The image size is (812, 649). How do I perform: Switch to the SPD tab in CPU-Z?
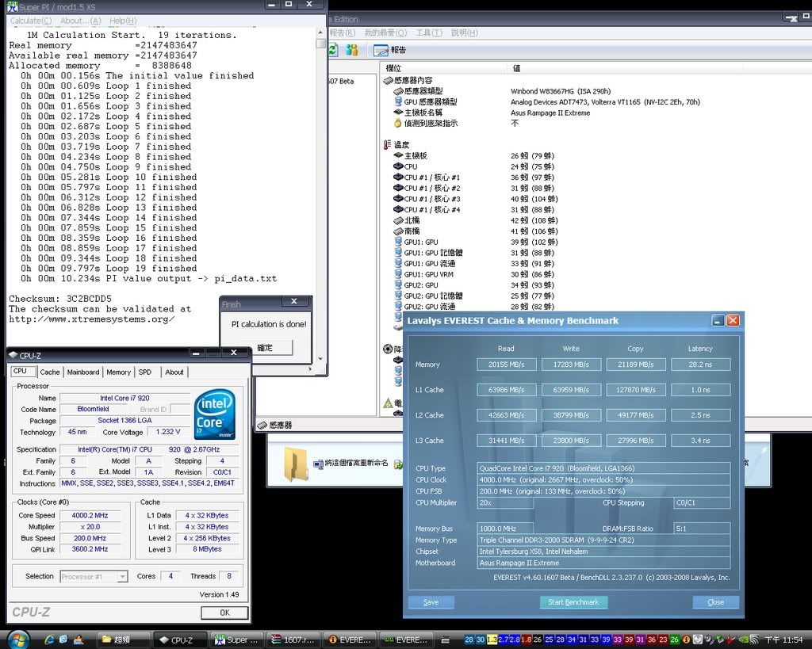(x=145, y=372)
